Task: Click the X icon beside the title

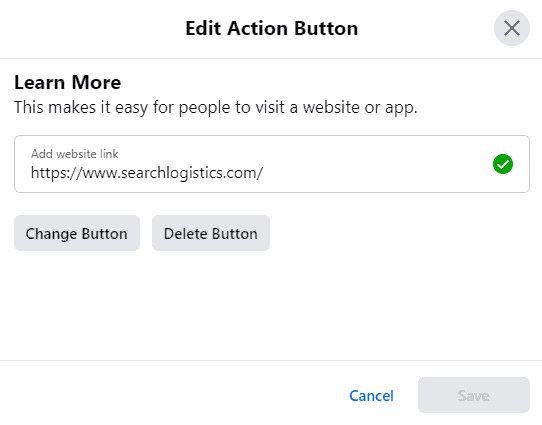Action: (x=512, y=28)
